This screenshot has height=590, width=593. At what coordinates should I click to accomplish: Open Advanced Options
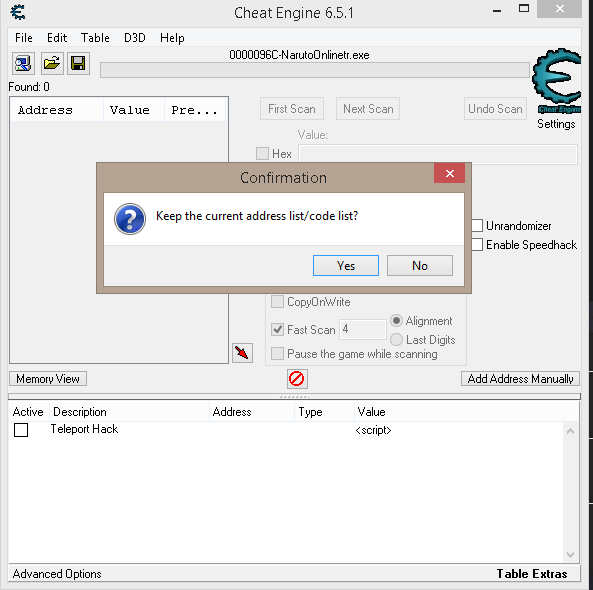tap(57, 574)
